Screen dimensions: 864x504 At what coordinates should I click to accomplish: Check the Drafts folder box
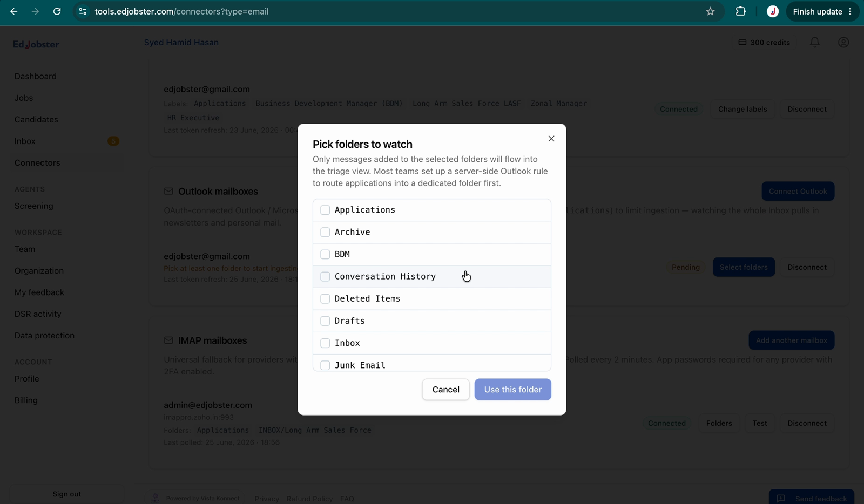pos(325,321)
